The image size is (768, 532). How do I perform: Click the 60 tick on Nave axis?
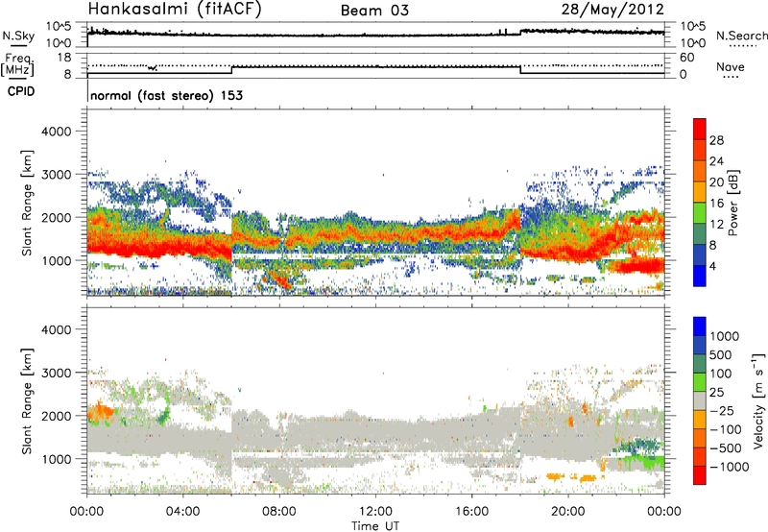(686, 58)
